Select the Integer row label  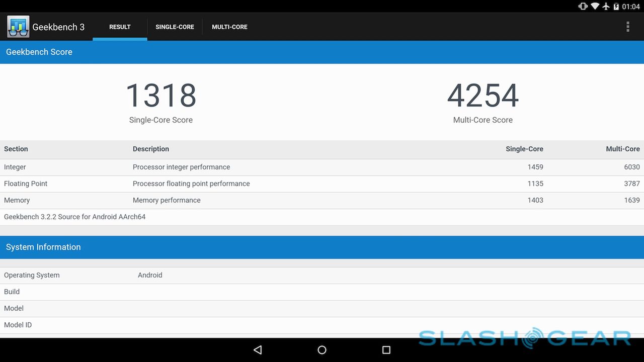[x=15, y=167]
